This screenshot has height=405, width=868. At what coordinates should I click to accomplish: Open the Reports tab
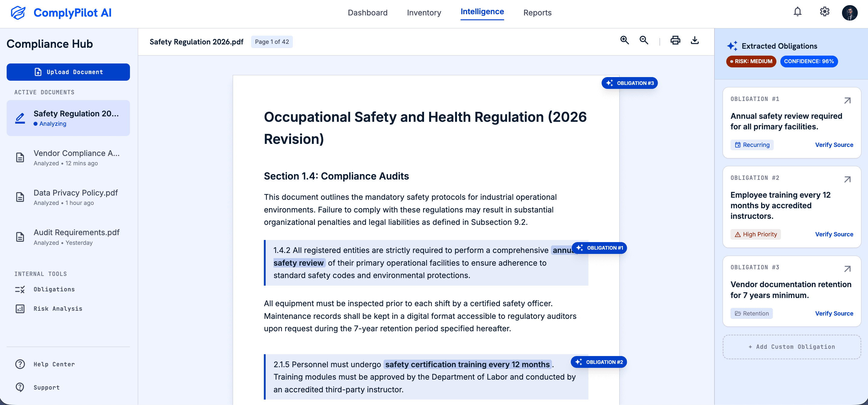537,12
